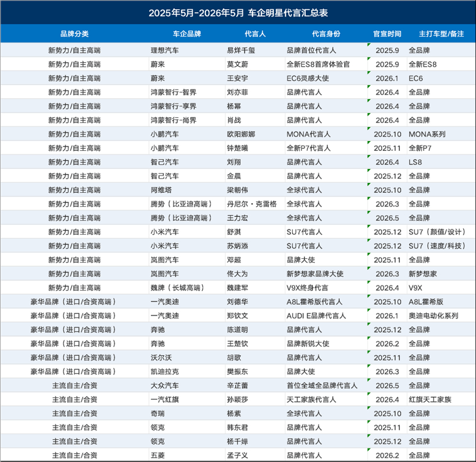Viewport: 476px width, 462px height.
Task: Select the cell 佟大为
Action: [237, 274]
